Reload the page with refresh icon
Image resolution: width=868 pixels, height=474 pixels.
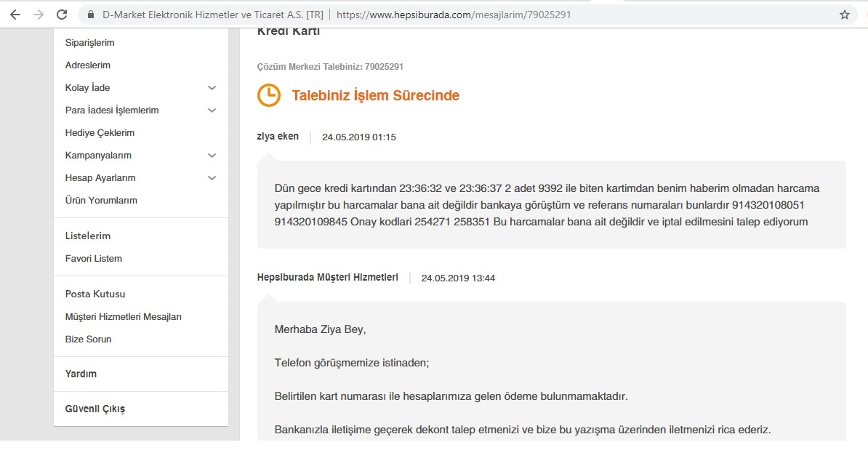(x=62, y=15)
